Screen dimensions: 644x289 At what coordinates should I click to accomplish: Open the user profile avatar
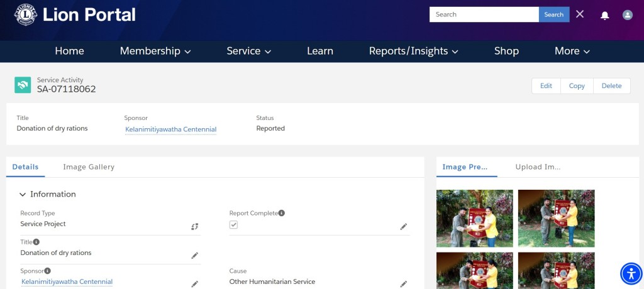coord(628,15)
